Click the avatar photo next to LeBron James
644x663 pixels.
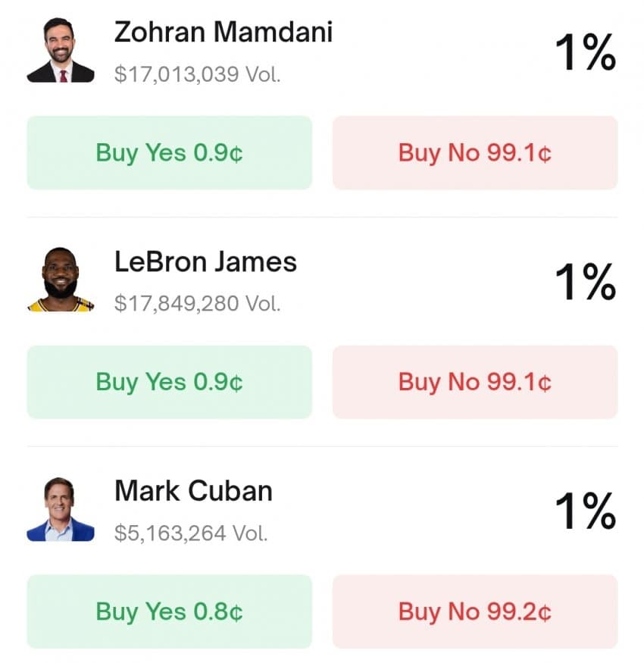(61, 280)
